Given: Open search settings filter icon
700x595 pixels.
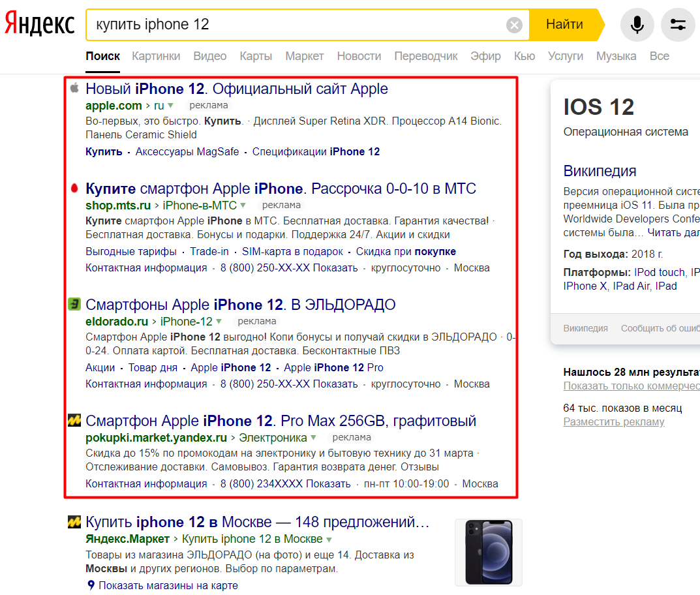Looking at the screenshot, I should [x=678, y=25].
